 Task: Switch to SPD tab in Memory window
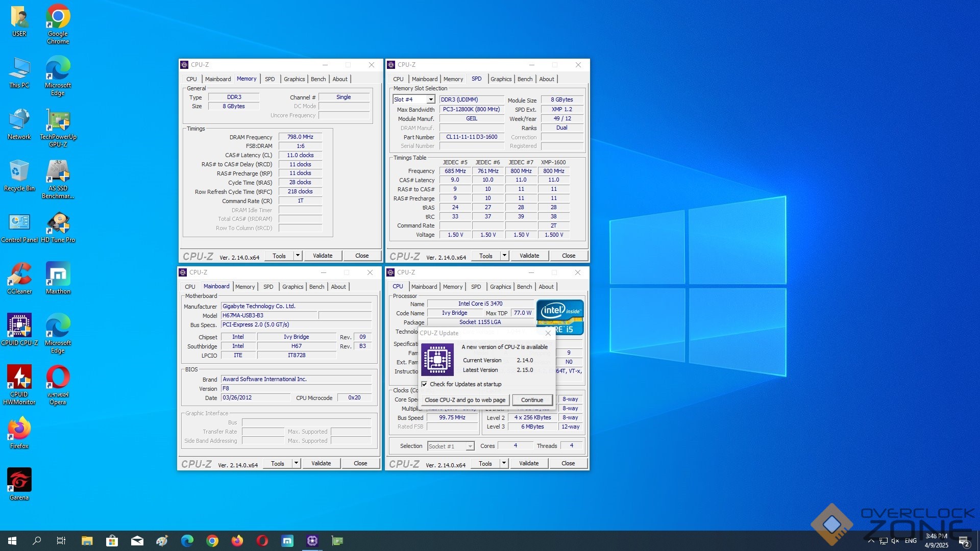pyautogui.click(x=269, y=79)
